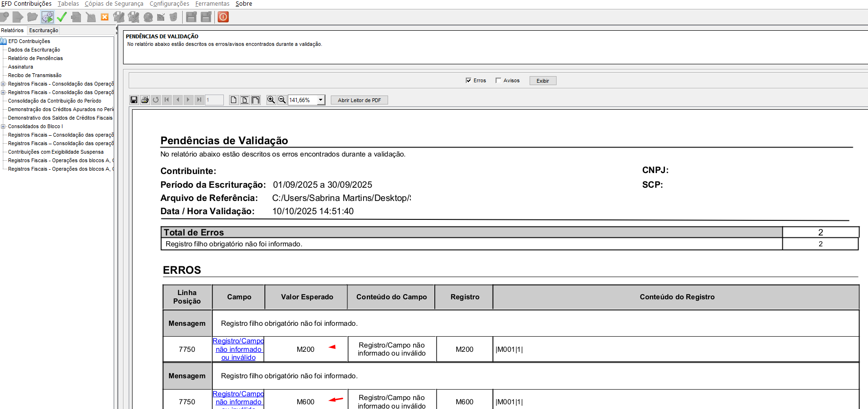Switch to the Relatórios tab
The height and width of the screenshot is (409, 868).
[x=12, y=30]
